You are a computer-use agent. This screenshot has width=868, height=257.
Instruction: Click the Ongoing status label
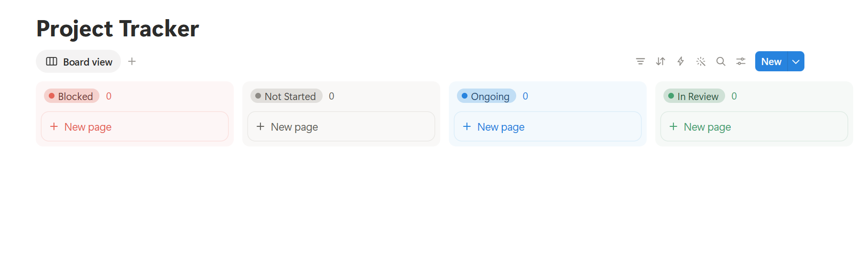(x=487, y=96)
